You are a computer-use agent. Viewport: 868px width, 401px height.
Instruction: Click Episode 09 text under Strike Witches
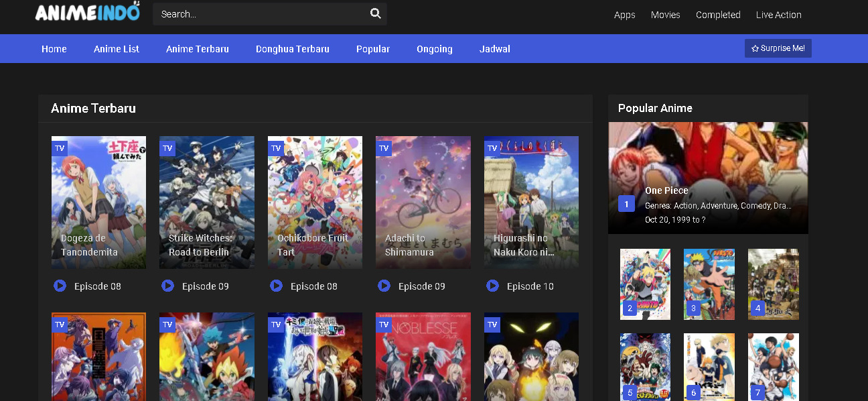(206, 286)
